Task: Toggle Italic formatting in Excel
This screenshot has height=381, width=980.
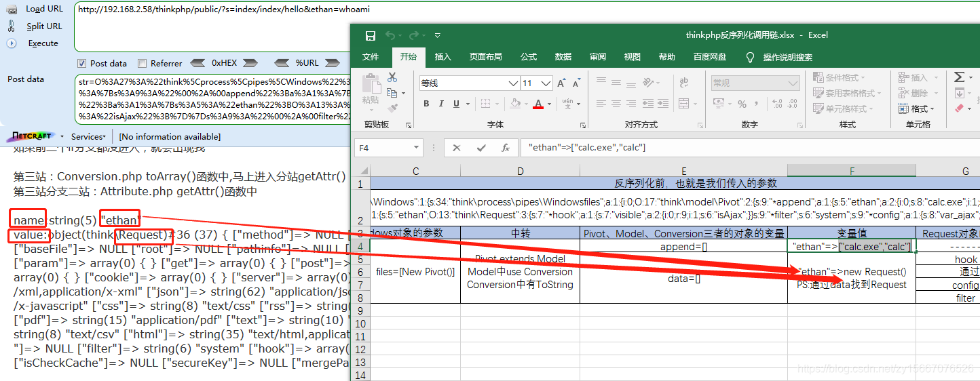Action: [x=441, y=104]
